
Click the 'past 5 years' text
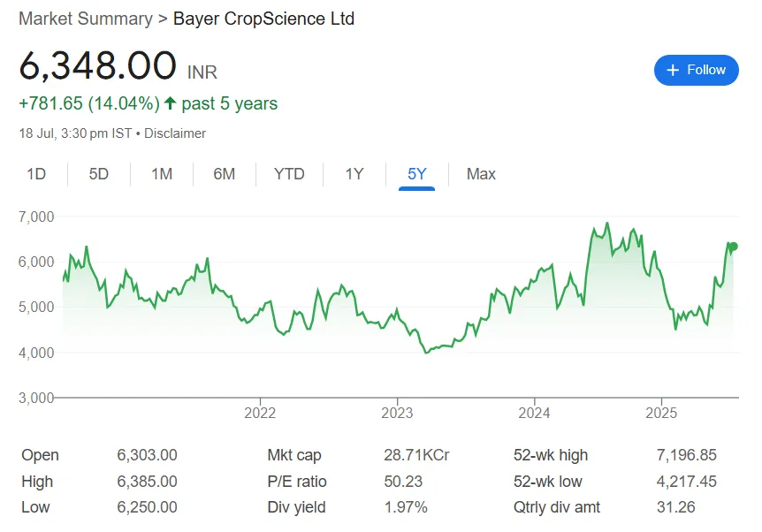[229, 103]
